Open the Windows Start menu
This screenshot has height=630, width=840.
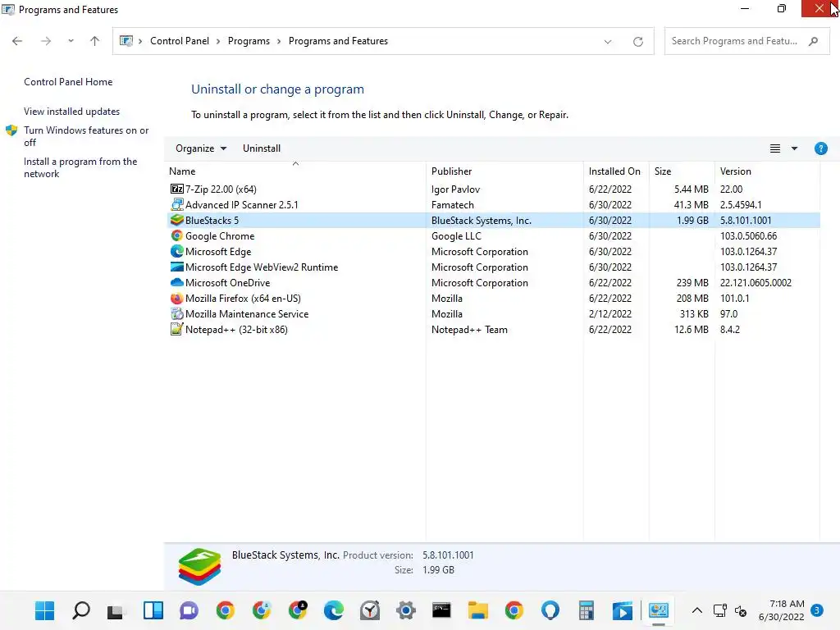click(44, 610)
